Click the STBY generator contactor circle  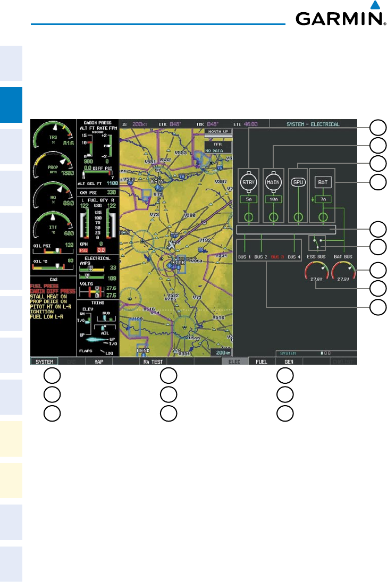click(x=249, y=217)
